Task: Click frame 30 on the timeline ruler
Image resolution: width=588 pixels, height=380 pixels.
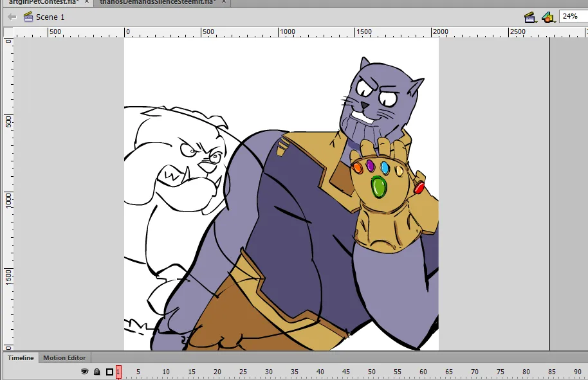Action: point(268,372)
